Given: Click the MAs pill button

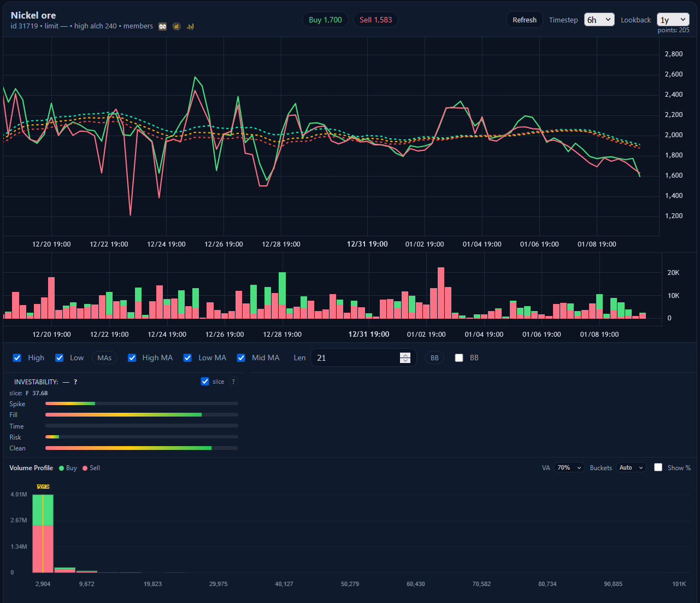Looking at the screenshot, I should pos(104,358).
